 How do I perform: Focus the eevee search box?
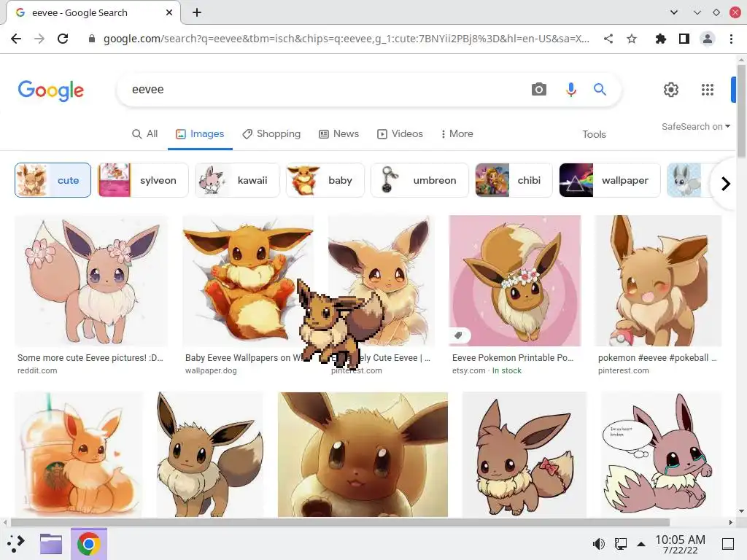coord(324,90)
